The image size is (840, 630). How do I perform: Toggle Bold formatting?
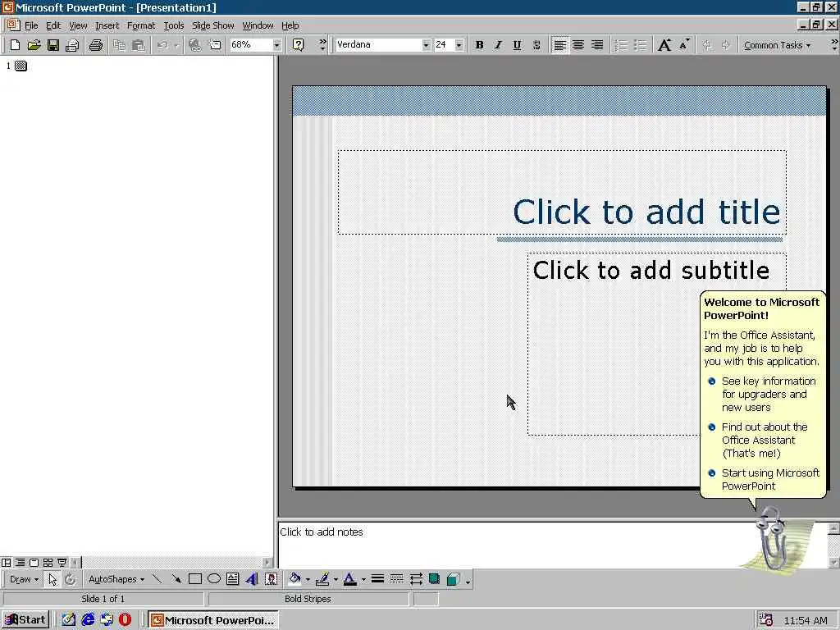479,45
